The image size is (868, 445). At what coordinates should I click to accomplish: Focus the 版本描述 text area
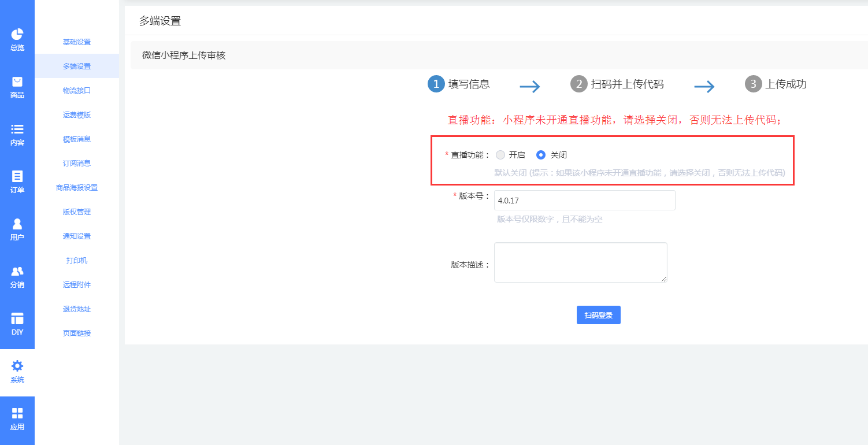pos(581,262)
